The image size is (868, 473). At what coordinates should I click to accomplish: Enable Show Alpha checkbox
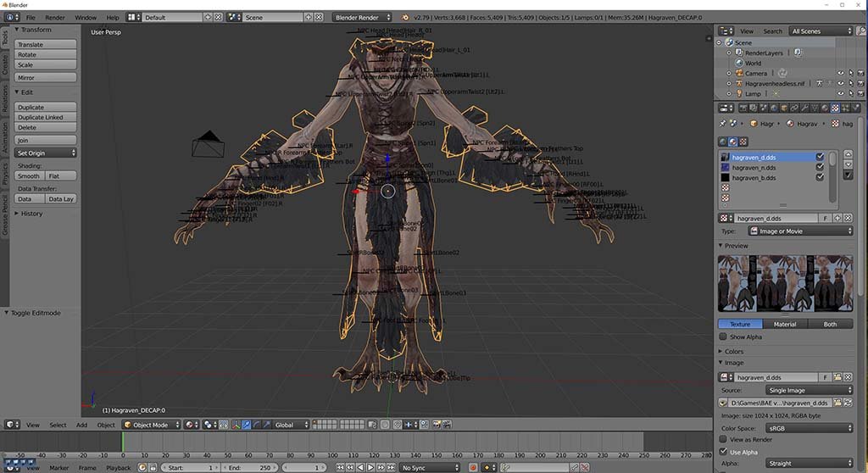tap(723, 337)
